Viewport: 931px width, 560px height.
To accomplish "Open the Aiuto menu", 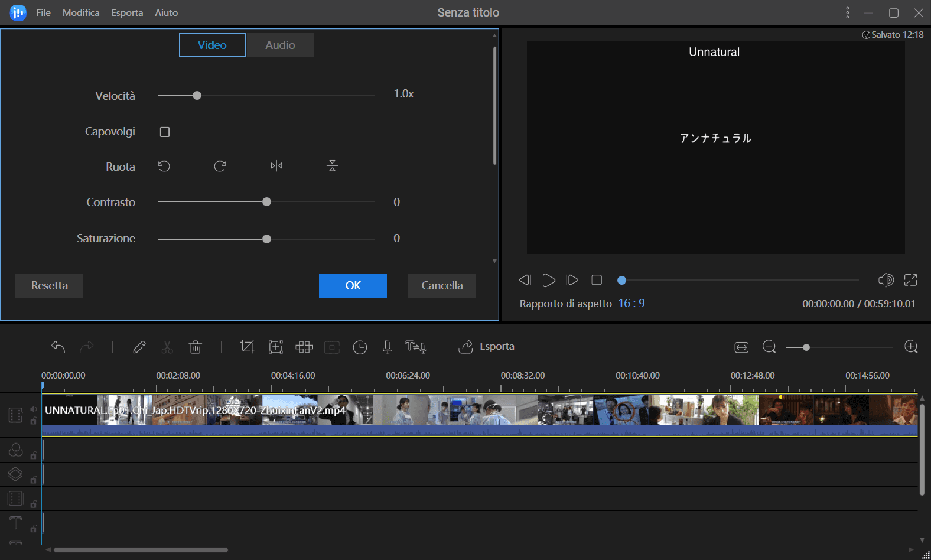I will [x=166, y=12].
